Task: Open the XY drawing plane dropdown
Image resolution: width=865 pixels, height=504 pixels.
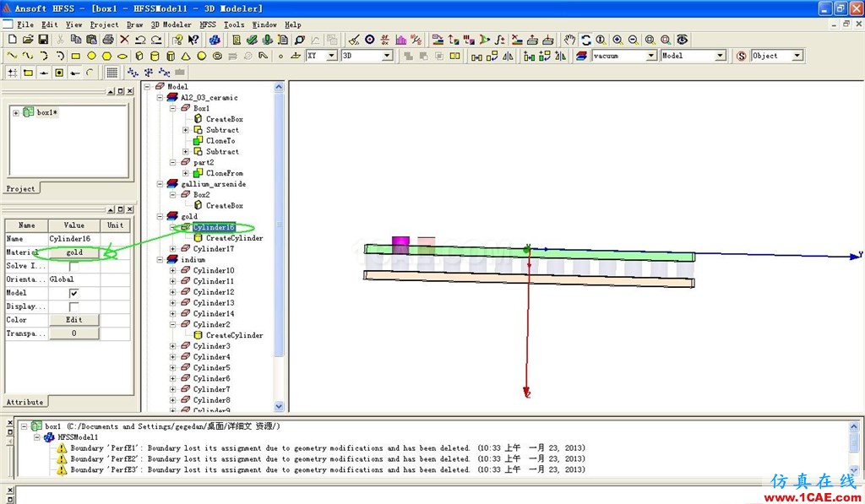Action: pos(331,56)
